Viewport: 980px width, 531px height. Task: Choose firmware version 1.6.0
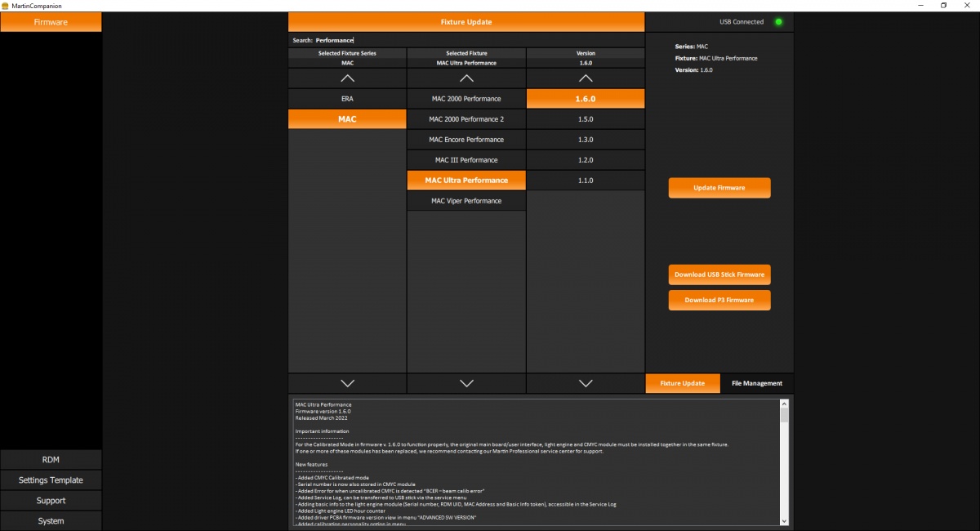(x=586, y=99)
